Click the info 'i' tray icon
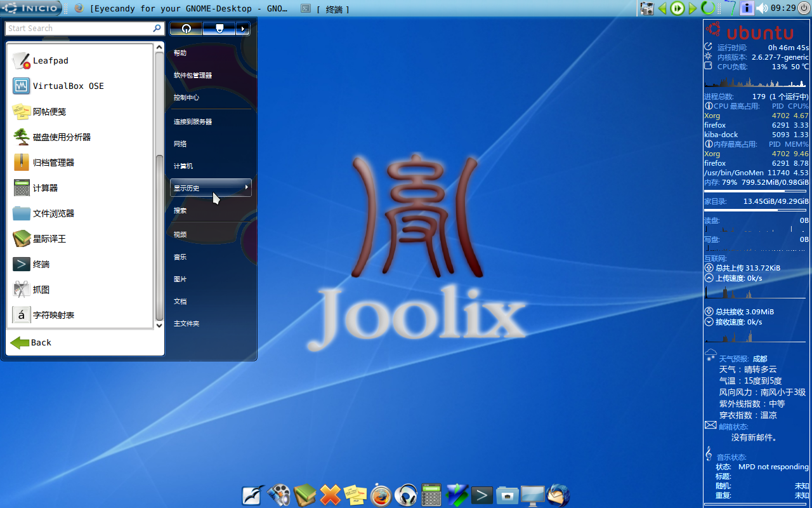 [747, 8]
